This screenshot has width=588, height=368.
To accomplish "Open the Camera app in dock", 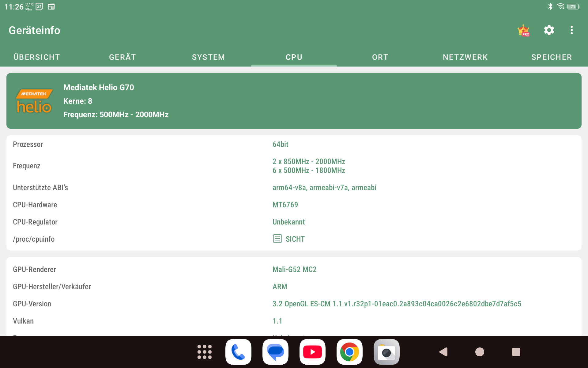I will click(x=386, y=352).
